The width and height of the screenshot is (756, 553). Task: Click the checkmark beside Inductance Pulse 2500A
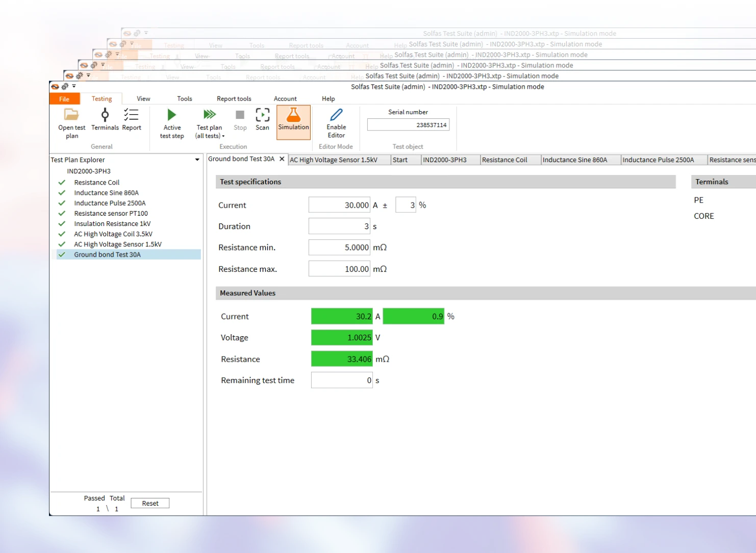pyautogui.click(x=62, y=203)
